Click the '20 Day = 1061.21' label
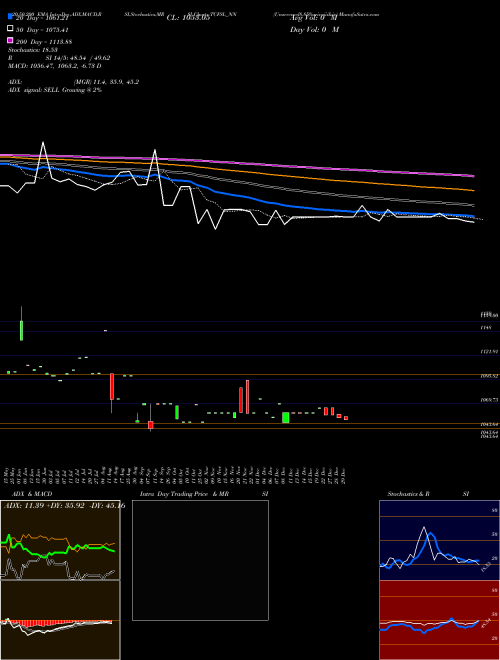Screen dimensions: 500x660 (x=42, y=18)
